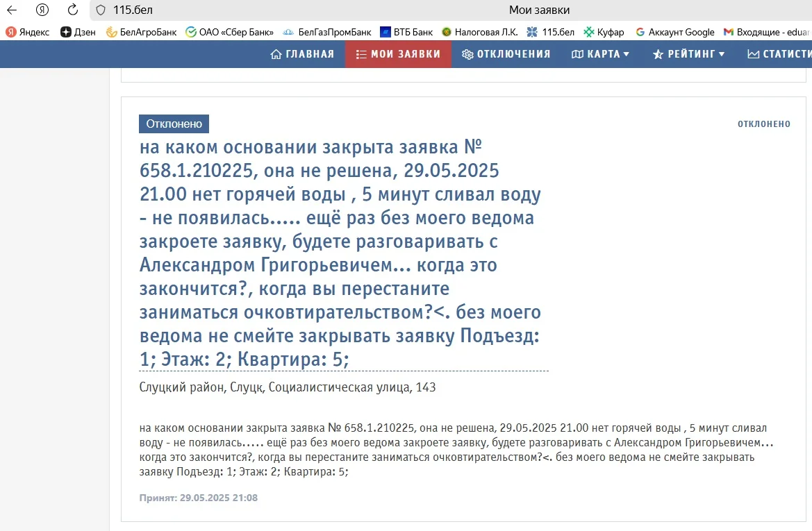Open the БелАгроБанк bookmark
This screenshot has height=531, width=812.
pos(141,32)
